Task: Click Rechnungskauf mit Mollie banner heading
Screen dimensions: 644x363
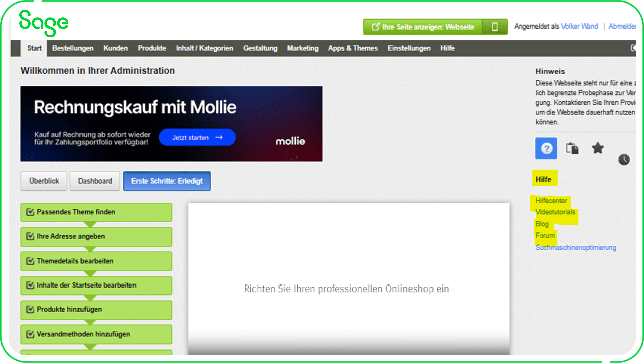Action: click(x=135, y=107)
